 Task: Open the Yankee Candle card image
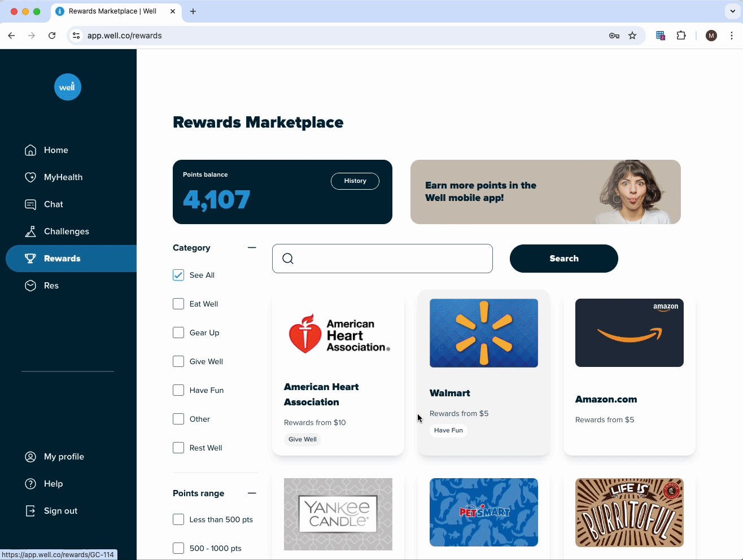[338, 514]
